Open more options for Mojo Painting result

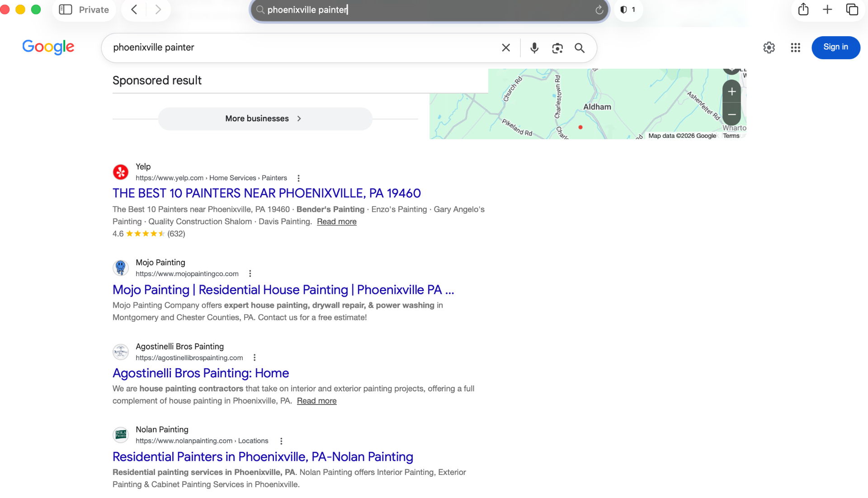(250, 273)
